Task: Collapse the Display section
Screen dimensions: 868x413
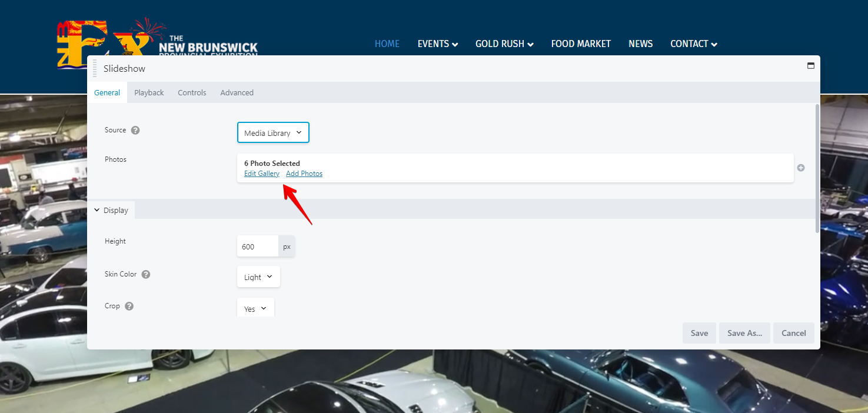Action: tap(111, 210)
